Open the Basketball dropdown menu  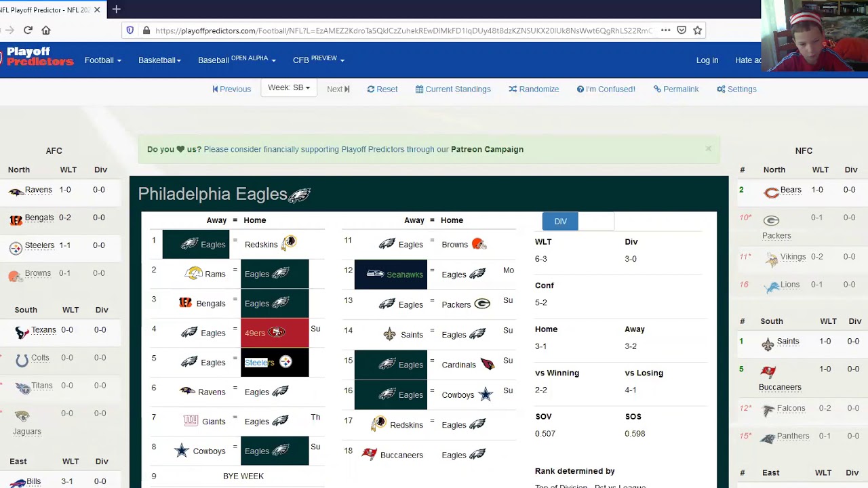pos(159,60)
